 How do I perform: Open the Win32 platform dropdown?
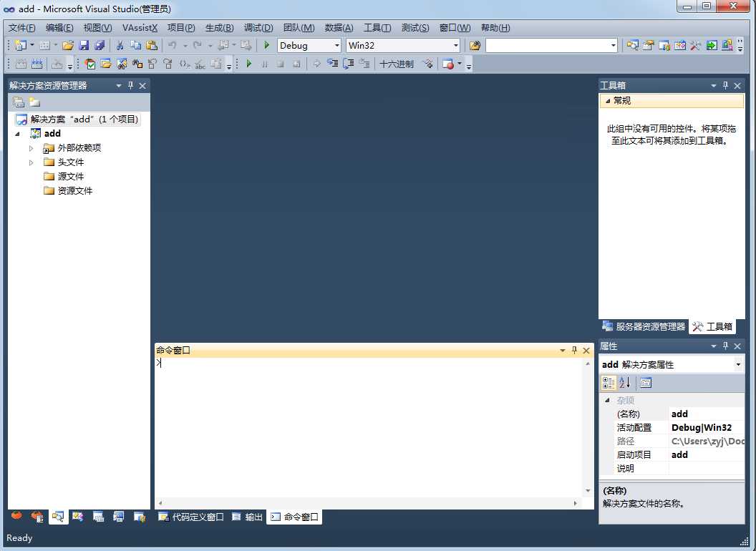click(455, 45)
